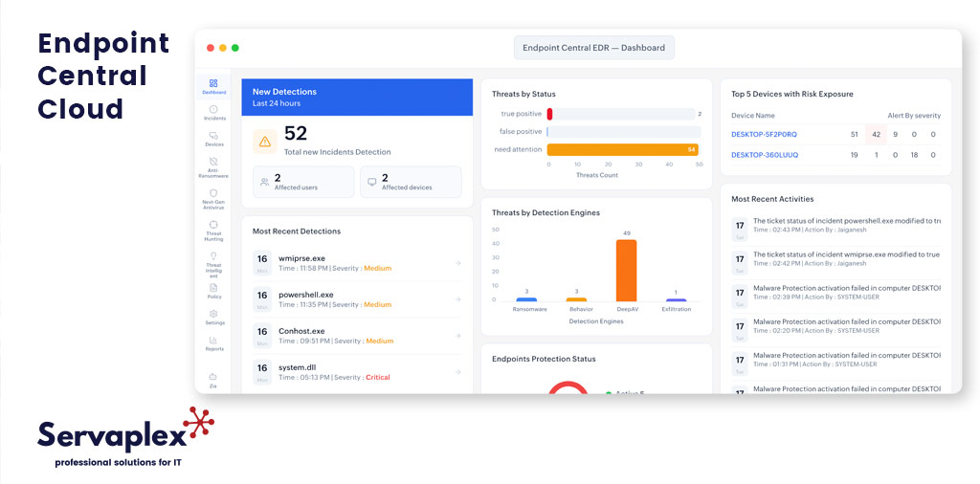Viewport: 980px width, 484px height.
Task: Click the need attention orange bar
Action: [x=622, y=150]
